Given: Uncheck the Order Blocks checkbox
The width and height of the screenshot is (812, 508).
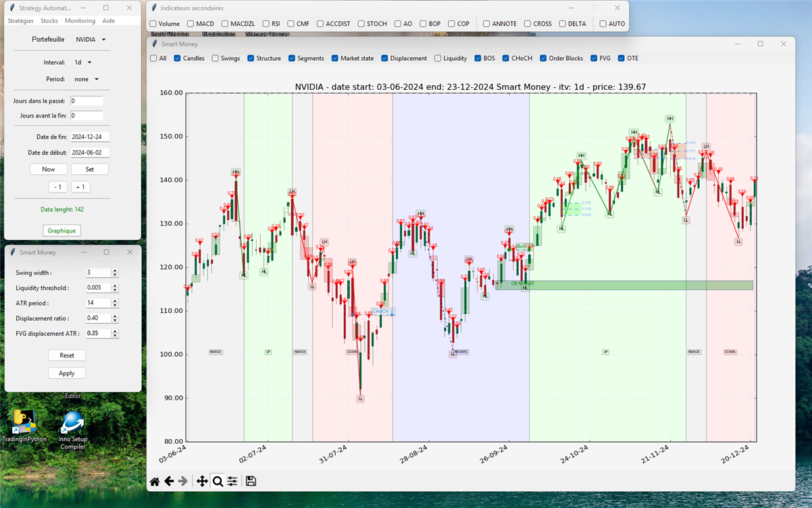Looking at the screenshot, I should click(543, 59).
